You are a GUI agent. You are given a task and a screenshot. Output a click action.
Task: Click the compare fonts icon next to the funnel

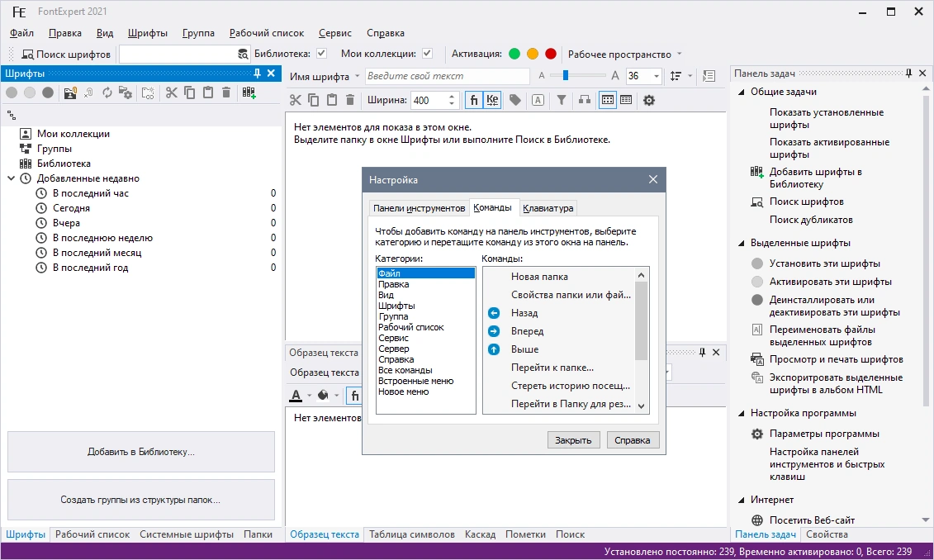tap(585, 100)
